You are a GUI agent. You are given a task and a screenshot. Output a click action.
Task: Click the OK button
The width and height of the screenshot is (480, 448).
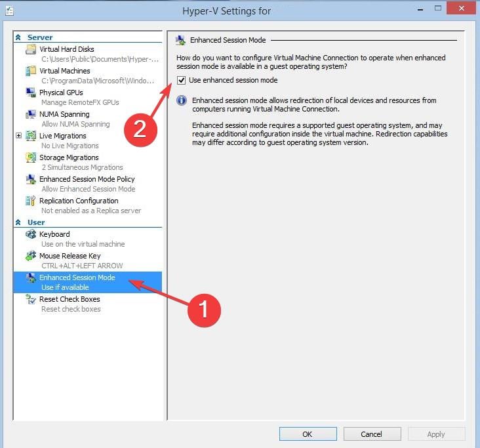coord(308,434)
